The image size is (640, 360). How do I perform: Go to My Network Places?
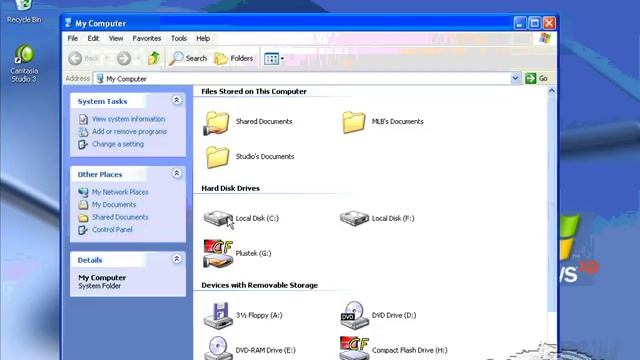pyautogui.click(x=120, y=192)
